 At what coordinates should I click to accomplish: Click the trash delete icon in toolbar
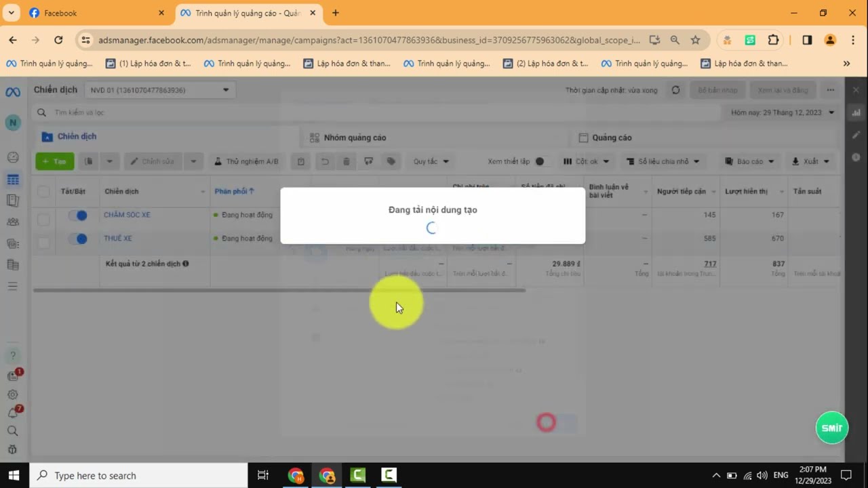coord(347,161)
